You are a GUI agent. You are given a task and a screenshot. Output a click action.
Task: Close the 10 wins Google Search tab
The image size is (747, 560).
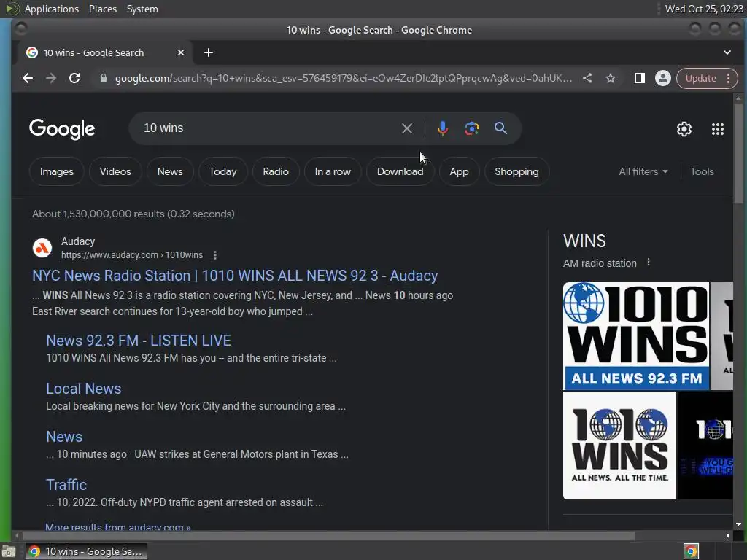click(181, 52)
